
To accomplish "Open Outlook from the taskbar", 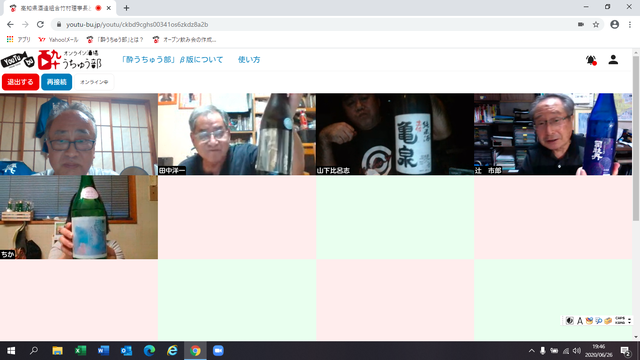I will tap(126, 351).
